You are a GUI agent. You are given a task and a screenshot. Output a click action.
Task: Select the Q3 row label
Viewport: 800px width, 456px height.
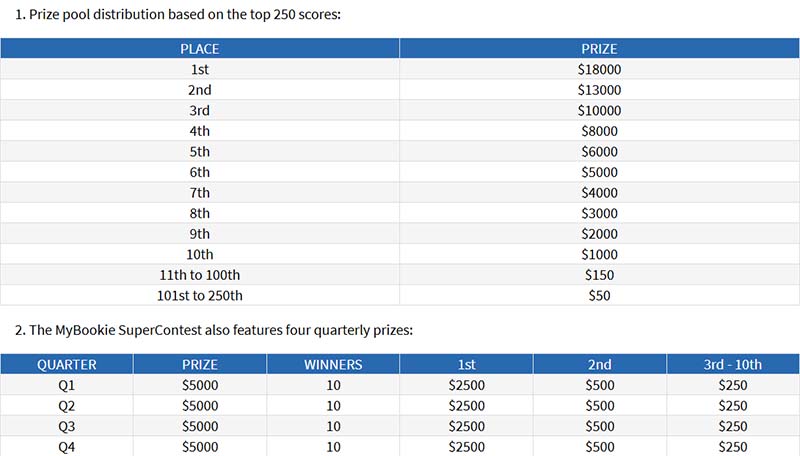coord(67,426)
